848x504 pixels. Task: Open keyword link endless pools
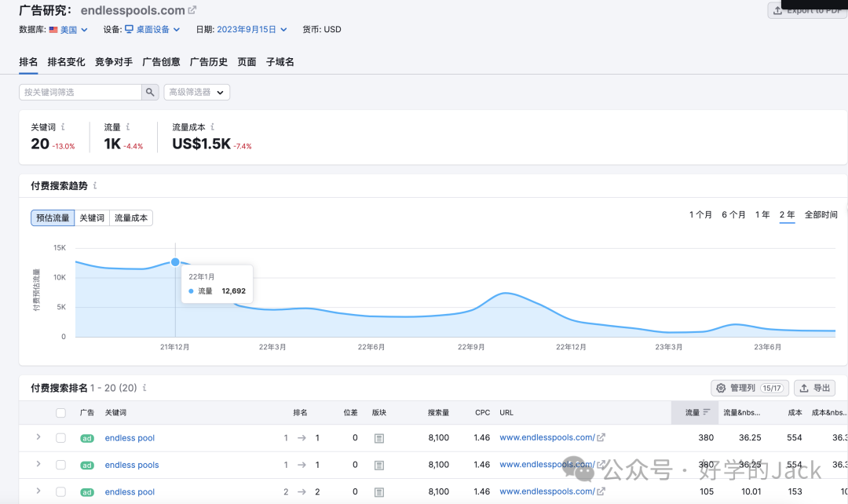tap(132, 465)
